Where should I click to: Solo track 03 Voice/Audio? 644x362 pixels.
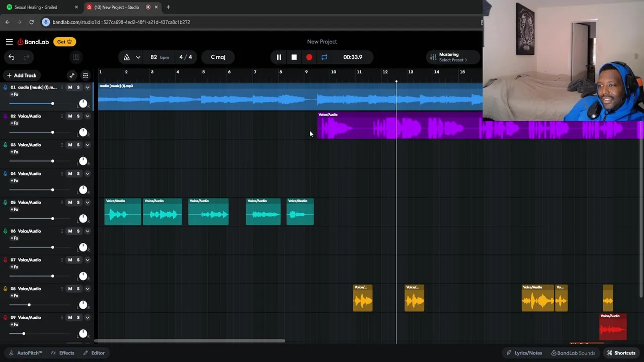[x=78, y=145]
